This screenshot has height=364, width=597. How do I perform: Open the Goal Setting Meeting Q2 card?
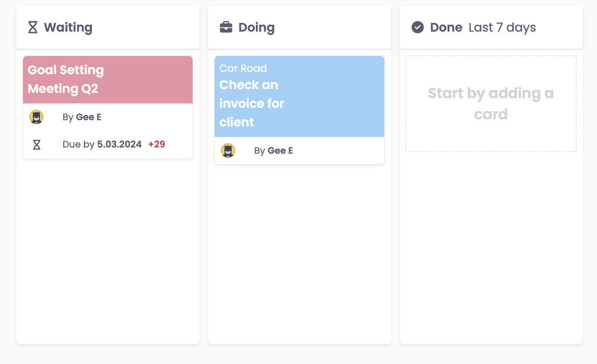66,80
